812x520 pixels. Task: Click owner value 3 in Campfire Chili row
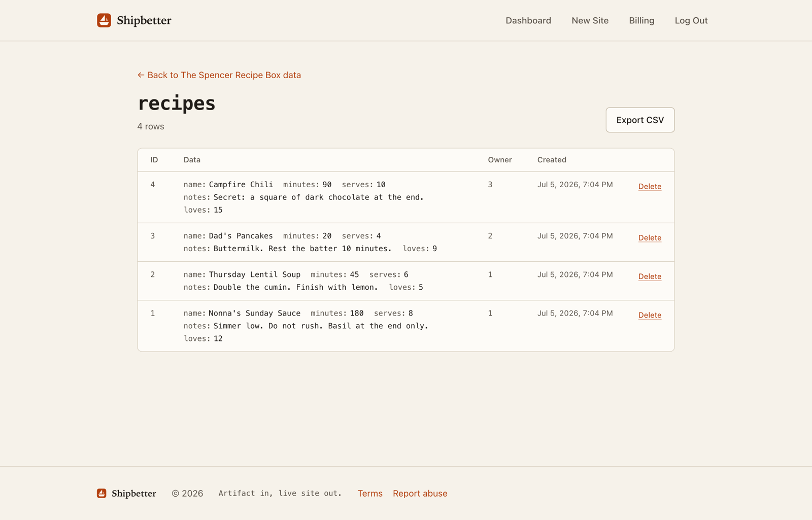490,185
